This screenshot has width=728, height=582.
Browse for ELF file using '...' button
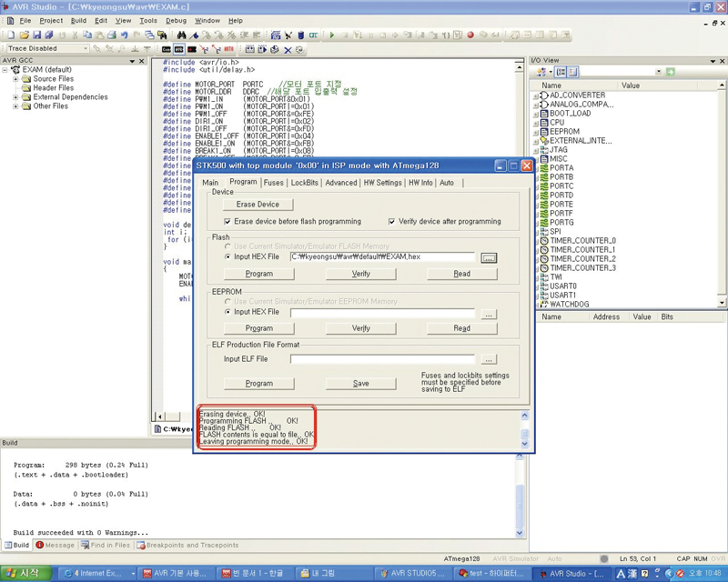(489, 359)
